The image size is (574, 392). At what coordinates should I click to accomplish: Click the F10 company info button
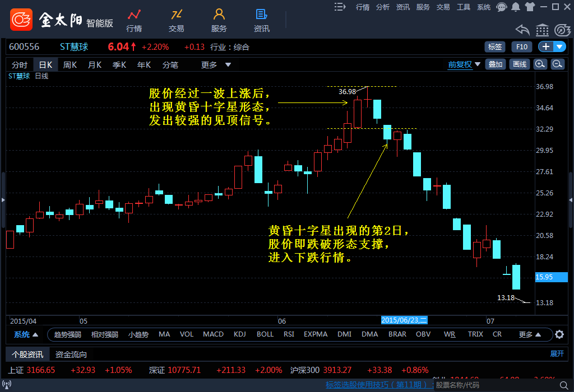(x=522, y=47)
